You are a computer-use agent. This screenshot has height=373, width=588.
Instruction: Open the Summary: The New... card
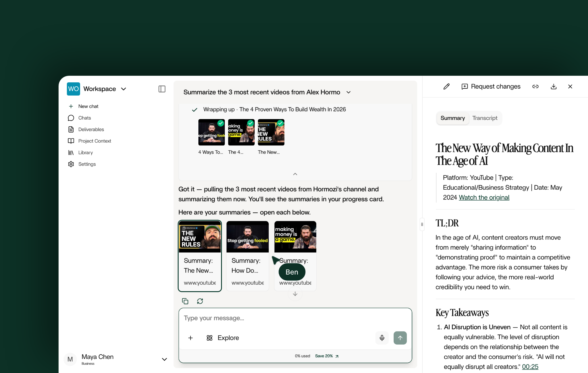click(x=200, y=256)
